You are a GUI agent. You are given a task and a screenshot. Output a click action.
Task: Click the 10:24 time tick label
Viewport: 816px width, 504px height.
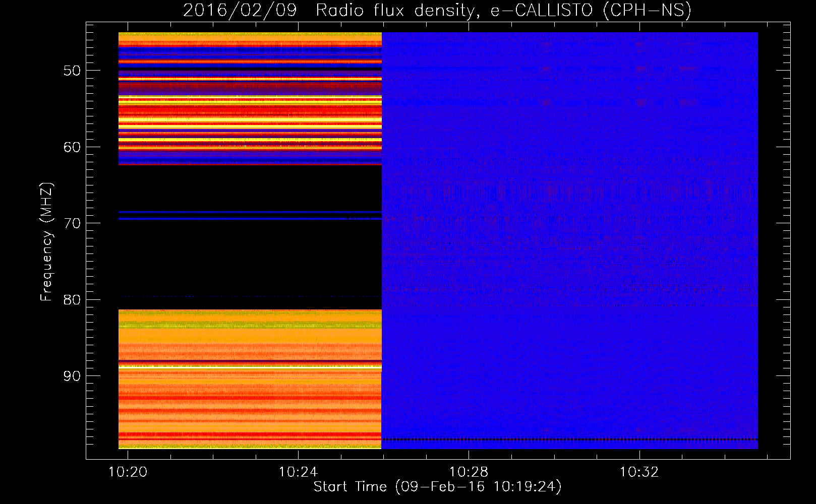point(298,472)
